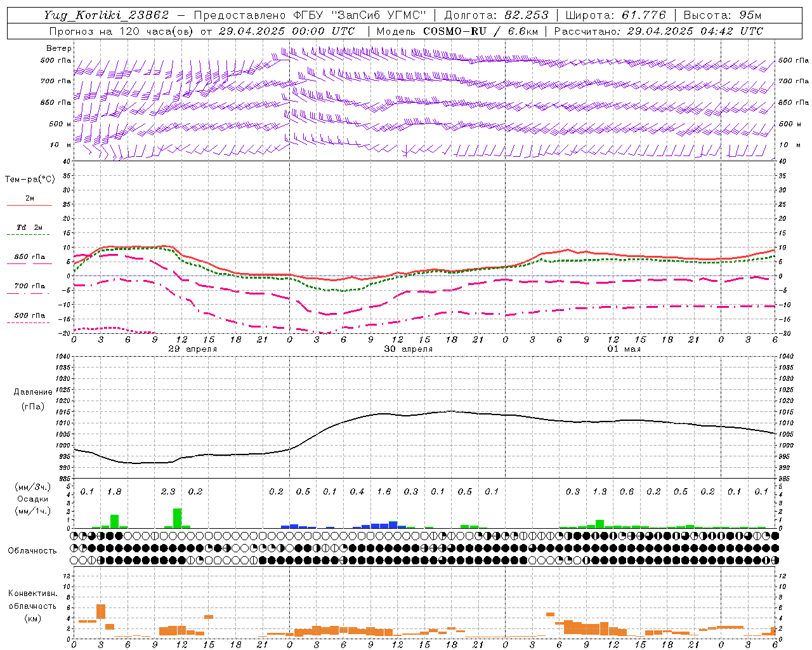
Task: Click the 500 гПа entry in temperature legend
Action: click(30, 315)
